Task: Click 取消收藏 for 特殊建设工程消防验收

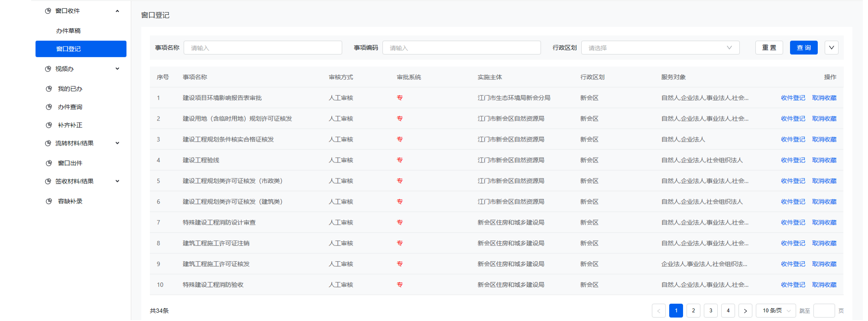Action: pyautogui.click(x=824, y=285)
